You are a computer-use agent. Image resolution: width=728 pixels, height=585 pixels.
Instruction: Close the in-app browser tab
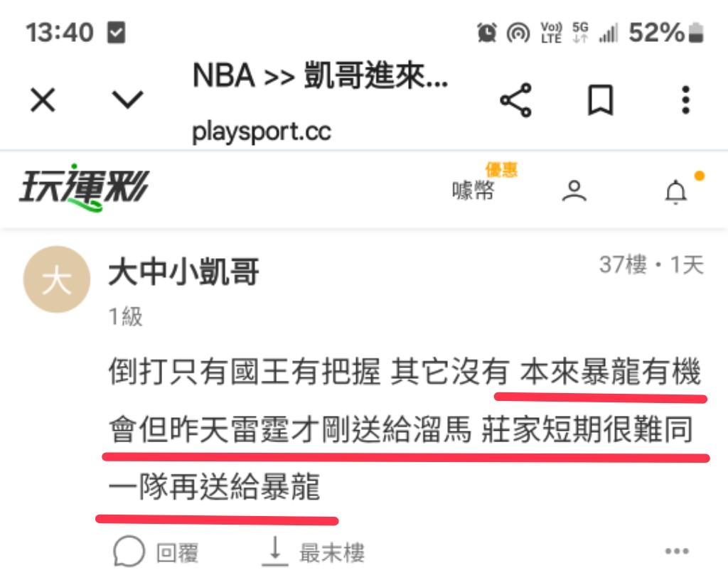click(43, 100)
